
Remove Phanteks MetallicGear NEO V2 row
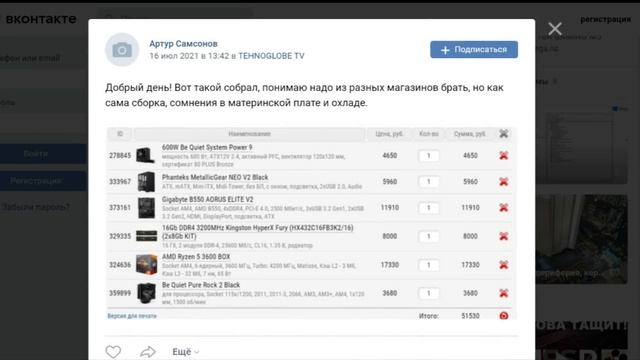(504, 182)
